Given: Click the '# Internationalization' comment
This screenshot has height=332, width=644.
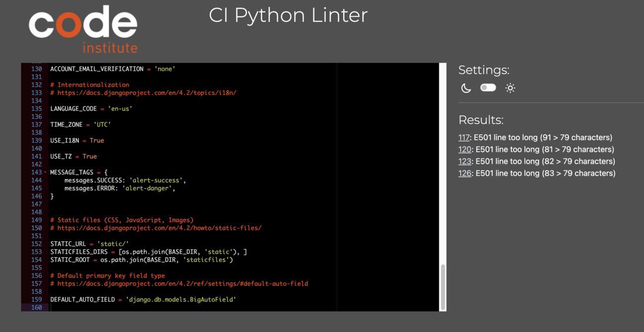Looking at the screenshot, I should (x=89, y=85).
